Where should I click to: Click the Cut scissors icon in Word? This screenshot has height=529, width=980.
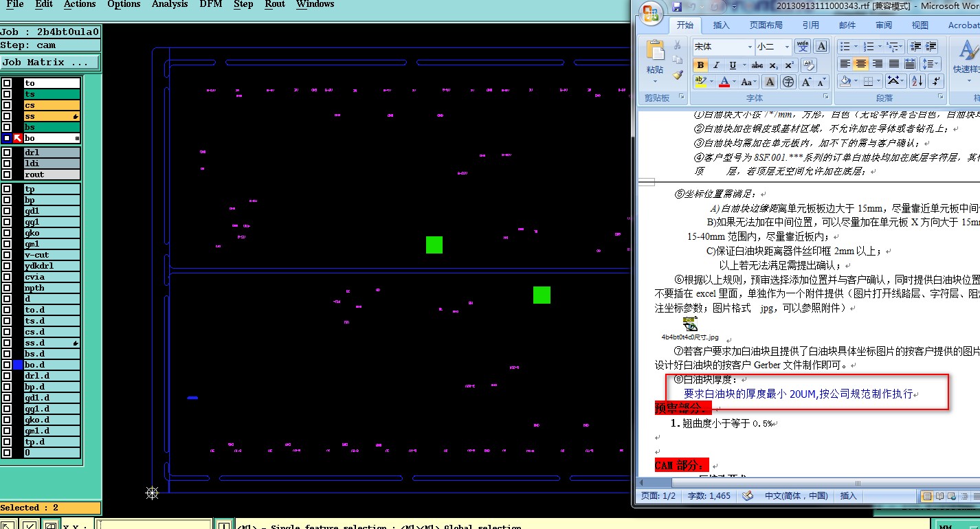(x=678, y=45)
